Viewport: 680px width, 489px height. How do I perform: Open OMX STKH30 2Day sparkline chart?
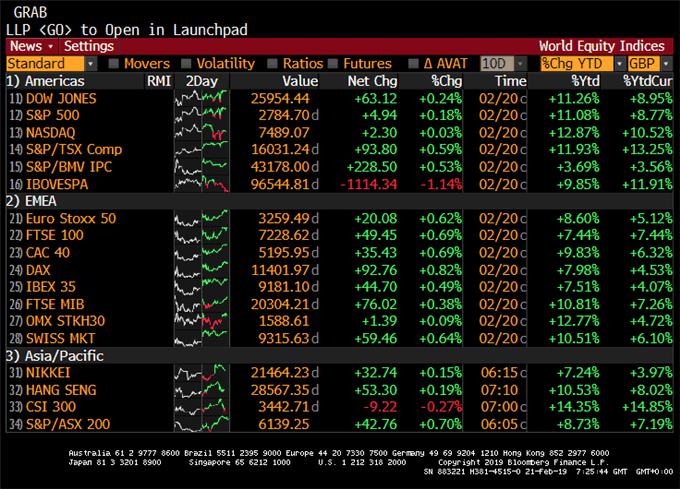pyautogui.click(x=202, y=321)
